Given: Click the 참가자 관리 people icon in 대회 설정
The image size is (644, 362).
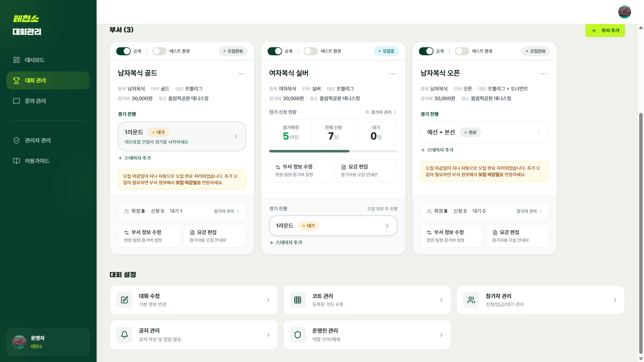Looking at the screenshot, I should tap(471, 300).
